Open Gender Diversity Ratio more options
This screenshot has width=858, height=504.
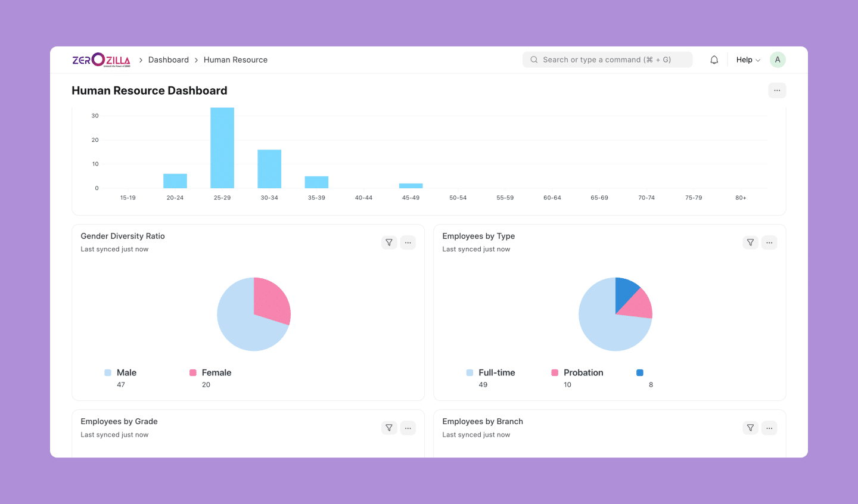(x=408, y=242)
